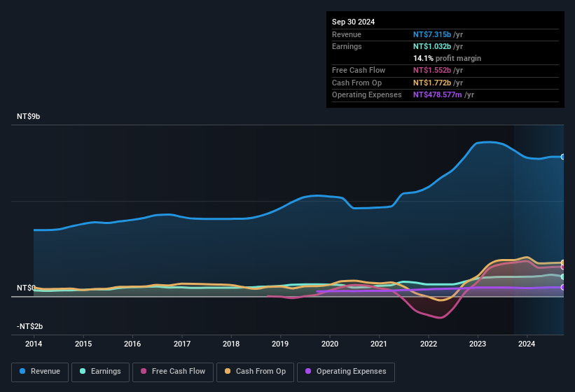Click the NT$9b y-axis label
The width and height of the screenshot is (575, 392).
(x=28, y=116)
